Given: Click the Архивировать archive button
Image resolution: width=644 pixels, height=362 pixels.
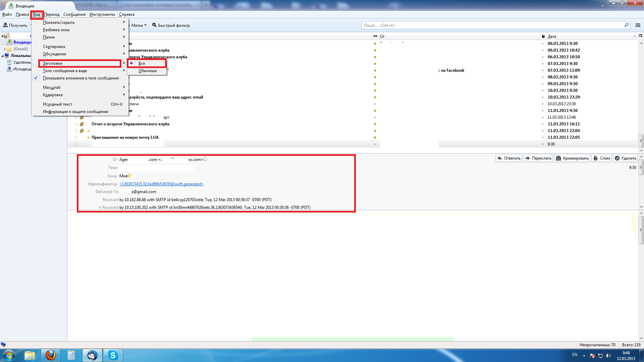Looking at the screenshot, I should tap(572, 158).
